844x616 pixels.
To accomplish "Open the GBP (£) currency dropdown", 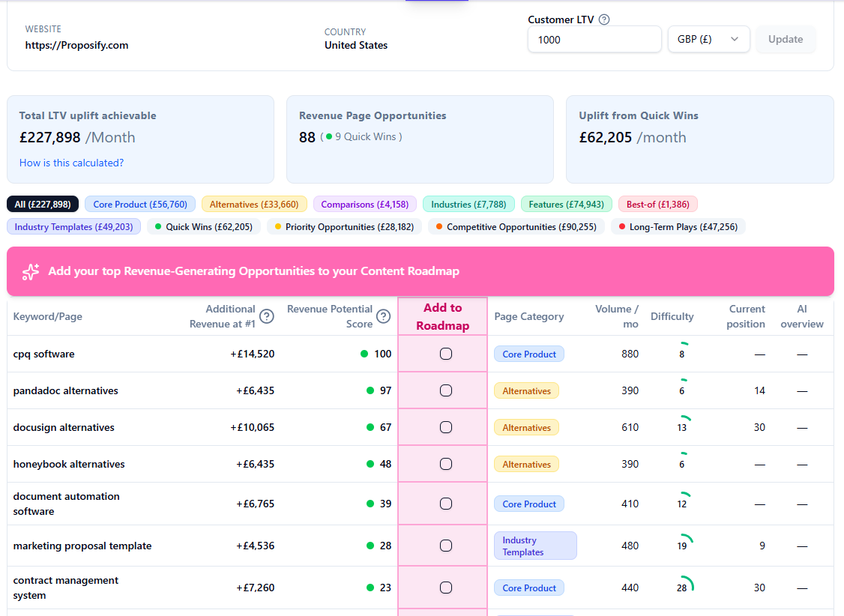I will 708,39.
